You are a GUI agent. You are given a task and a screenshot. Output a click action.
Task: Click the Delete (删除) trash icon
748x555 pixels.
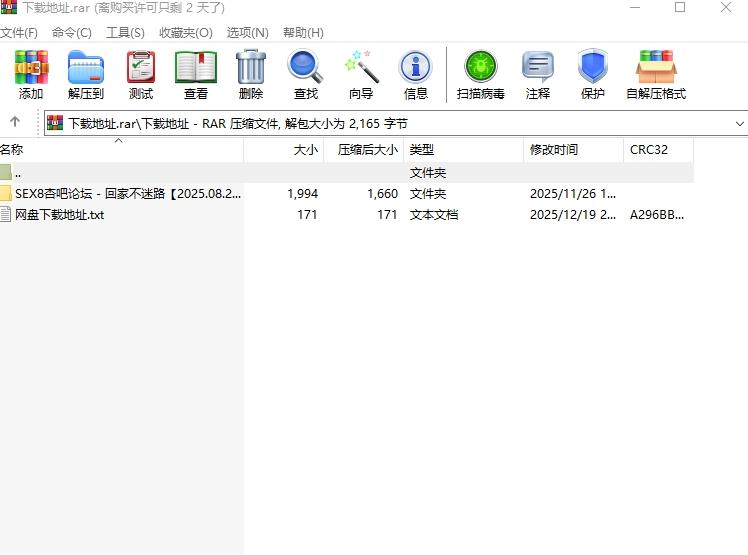251,75
